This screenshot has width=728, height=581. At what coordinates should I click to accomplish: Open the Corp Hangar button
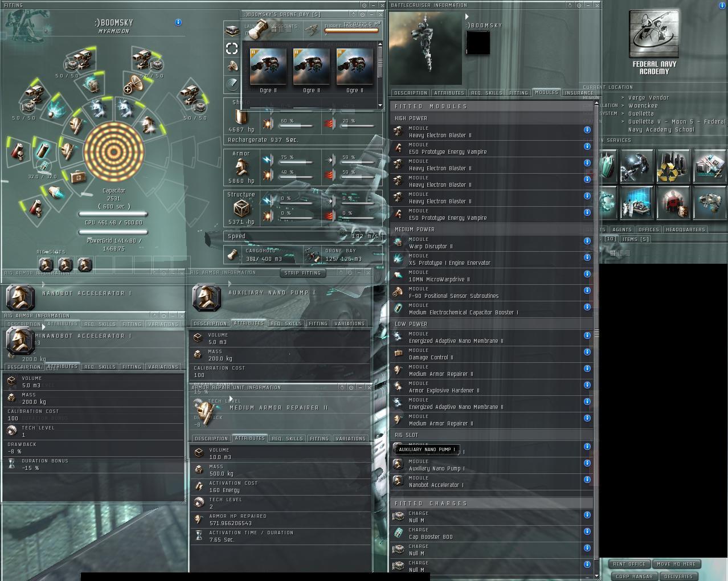click(634, 576)
